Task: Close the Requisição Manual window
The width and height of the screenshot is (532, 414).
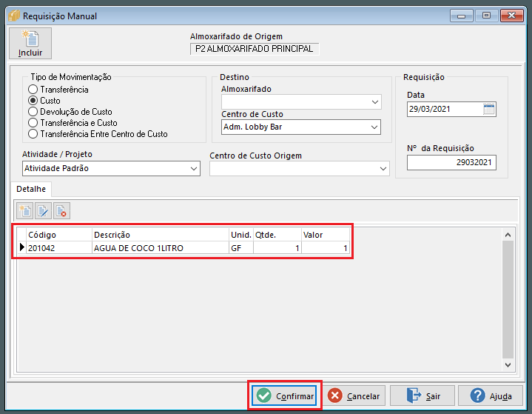Action: (511, 16)
